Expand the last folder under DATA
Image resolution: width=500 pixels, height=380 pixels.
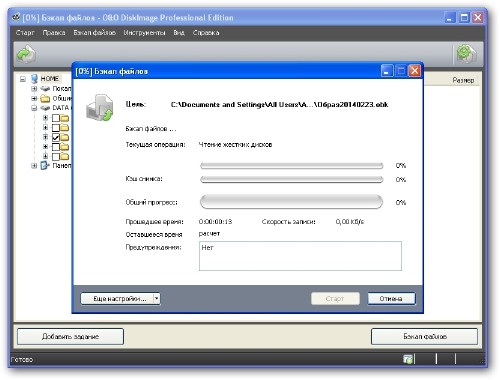click(x=46, y=156)
